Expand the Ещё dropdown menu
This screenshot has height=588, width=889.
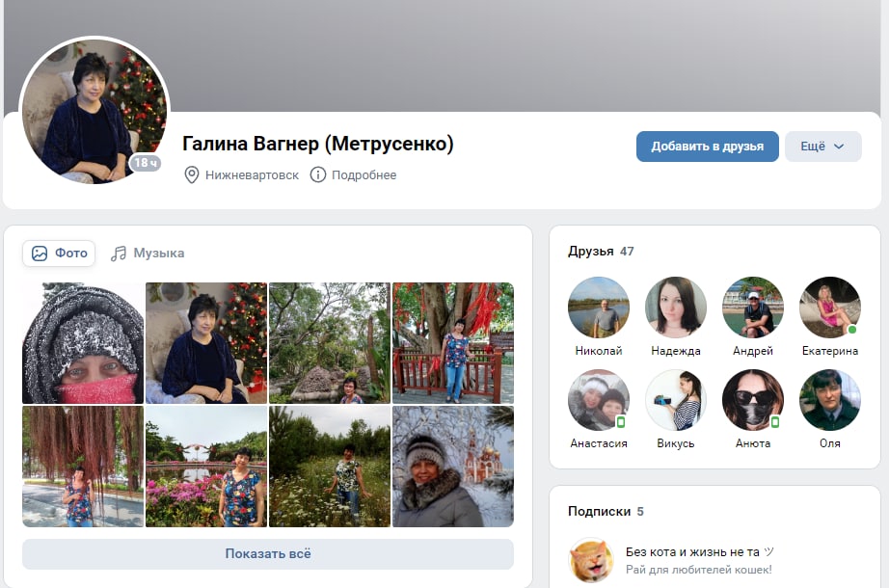point(822,147)
